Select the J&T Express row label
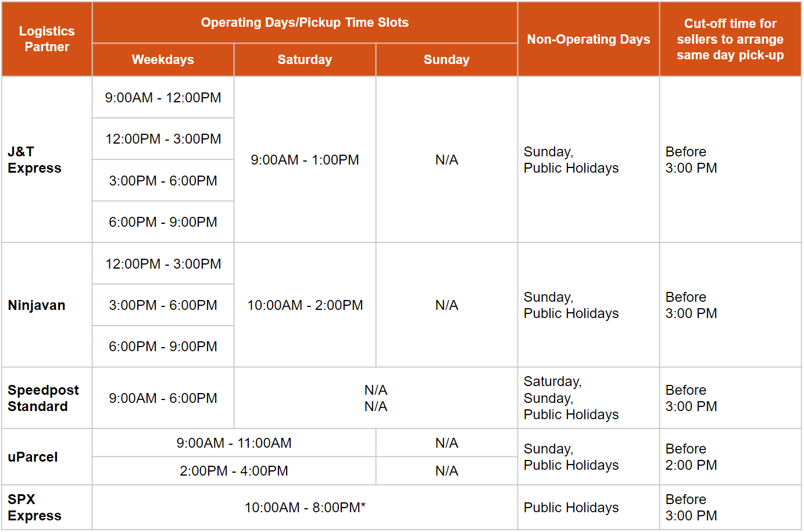The height and width of the screenshot is (532, 804). coord(35,160)
